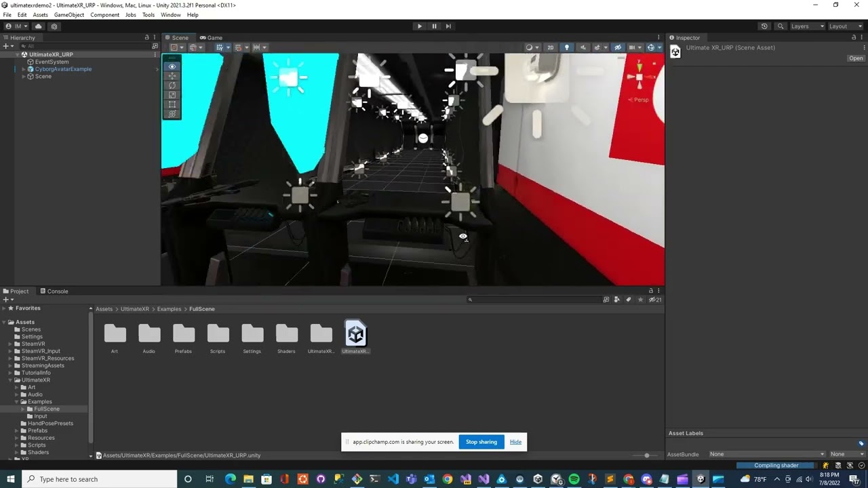The image size is (868, 488).
Task: Click search-by-label tag icon in Project panel
Action: (x=629, y=300)
